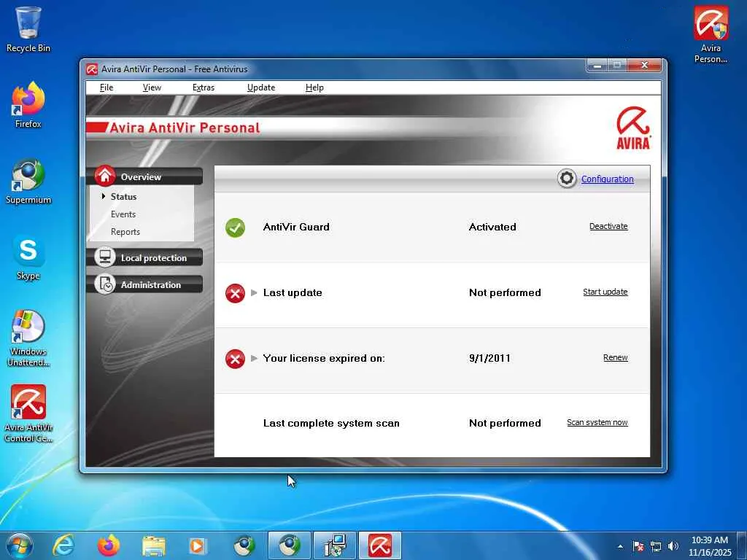Select the Firefox desktop shortcut
This screenshot has width=747, height=560.
[28, 105]
